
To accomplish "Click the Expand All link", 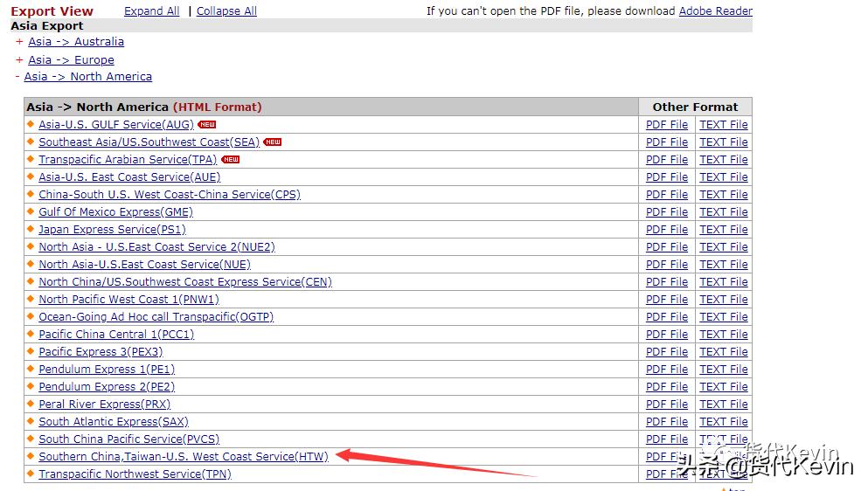I will pyautogui.click(x=152, y=11).
